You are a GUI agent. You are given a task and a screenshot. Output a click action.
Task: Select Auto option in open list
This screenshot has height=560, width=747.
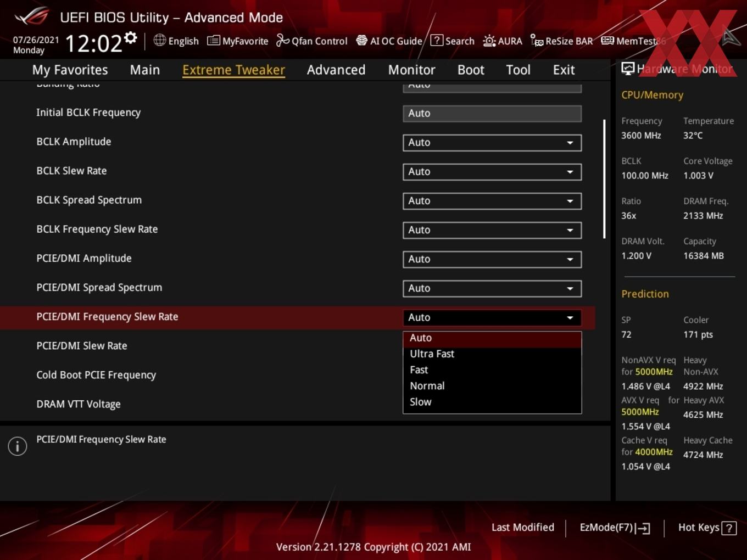coord(492,338)
